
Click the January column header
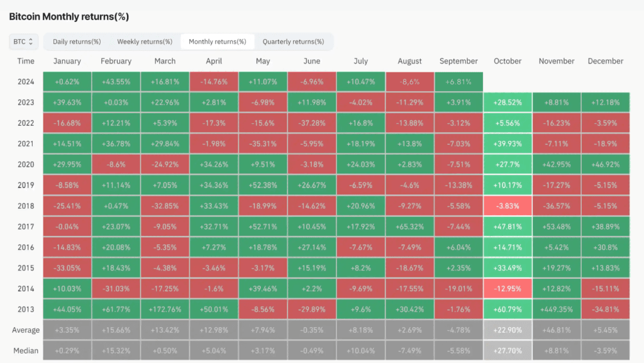coord(67,61)
